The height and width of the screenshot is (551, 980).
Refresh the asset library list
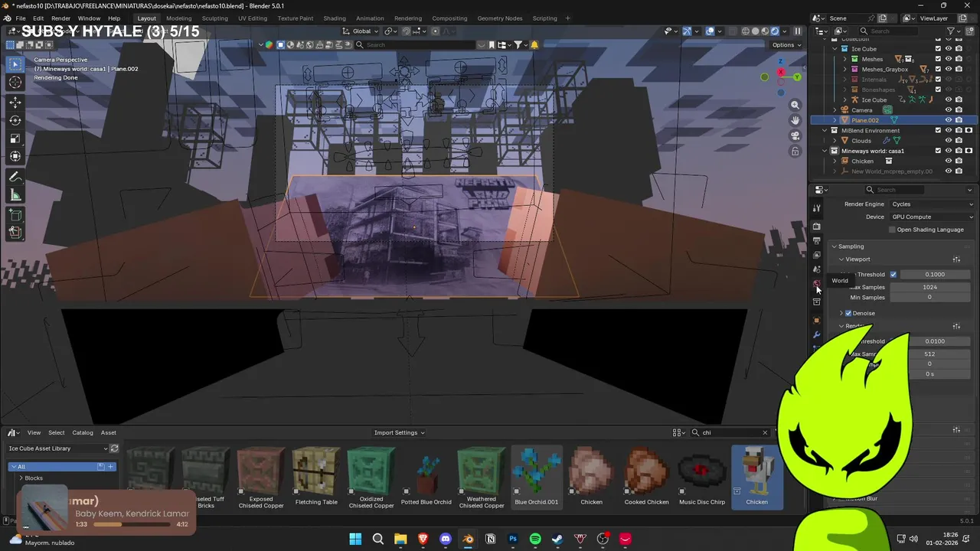114,448
